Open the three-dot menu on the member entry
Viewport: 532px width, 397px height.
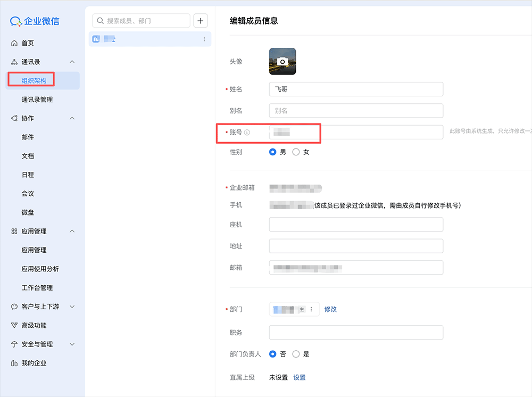point(204,38)
